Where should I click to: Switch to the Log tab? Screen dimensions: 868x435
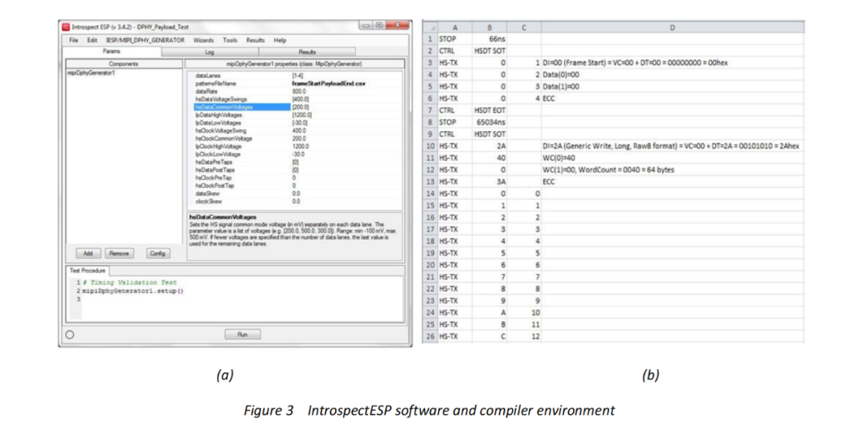pos(210,52)
